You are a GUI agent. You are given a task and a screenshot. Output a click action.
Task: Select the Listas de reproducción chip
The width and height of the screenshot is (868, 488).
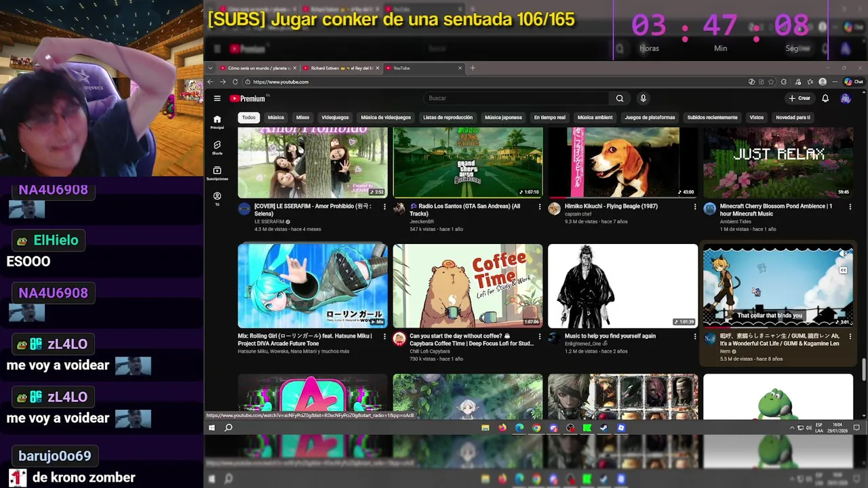(448, 117)
